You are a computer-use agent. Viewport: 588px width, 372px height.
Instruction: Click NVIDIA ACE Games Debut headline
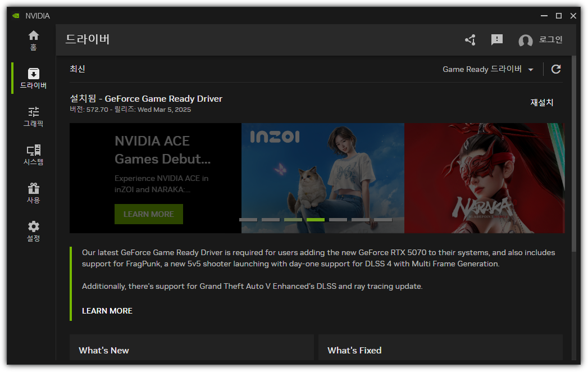click(163, 150)
